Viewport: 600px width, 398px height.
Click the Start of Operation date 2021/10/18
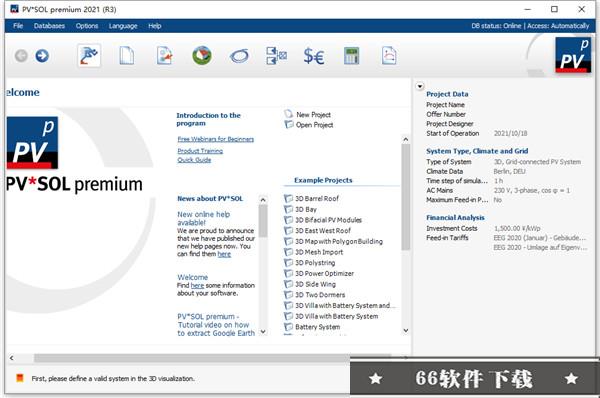tap(510, 133)
